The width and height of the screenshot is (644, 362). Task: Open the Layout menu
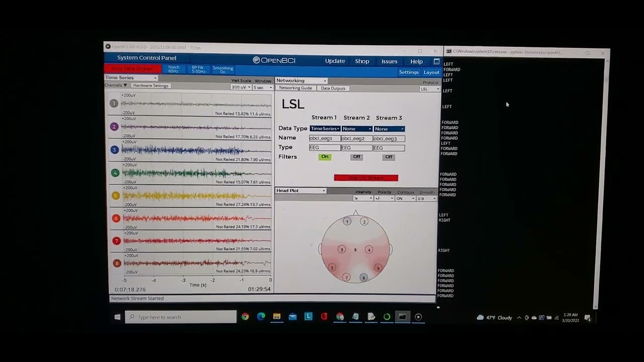point(431,72)
